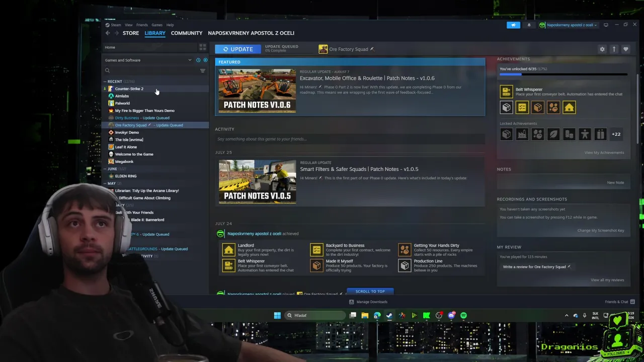Screen dimensions: 644x362
Task: Switch to Big Picture mode
Action: [606, 25]
